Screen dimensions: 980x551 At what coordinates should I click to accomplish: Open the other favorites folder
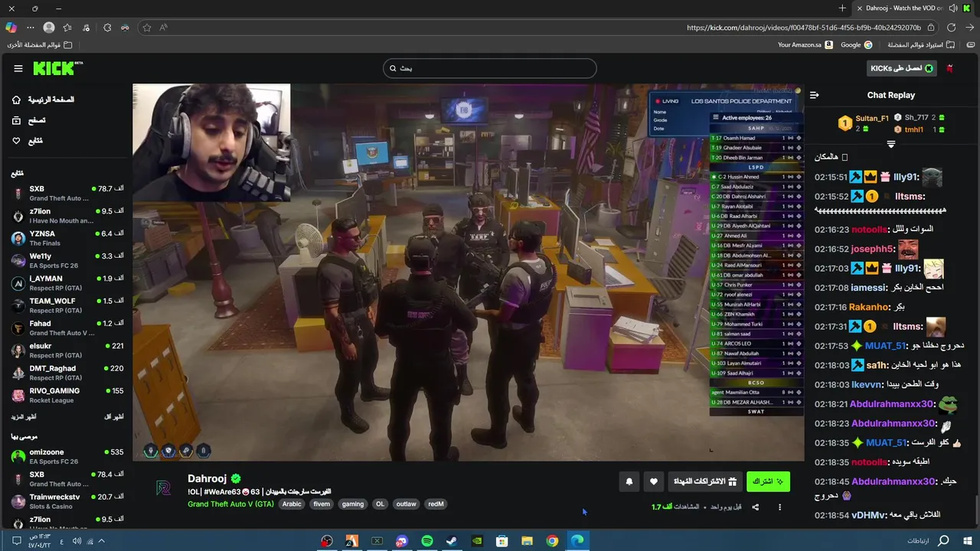40,45
